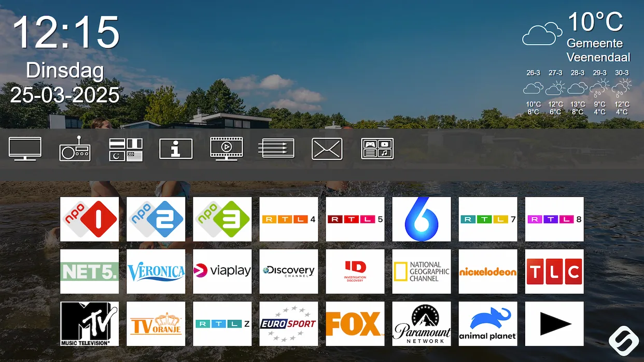Open the TV channels menu icon
Screen dimensions: 644x362
25,149
